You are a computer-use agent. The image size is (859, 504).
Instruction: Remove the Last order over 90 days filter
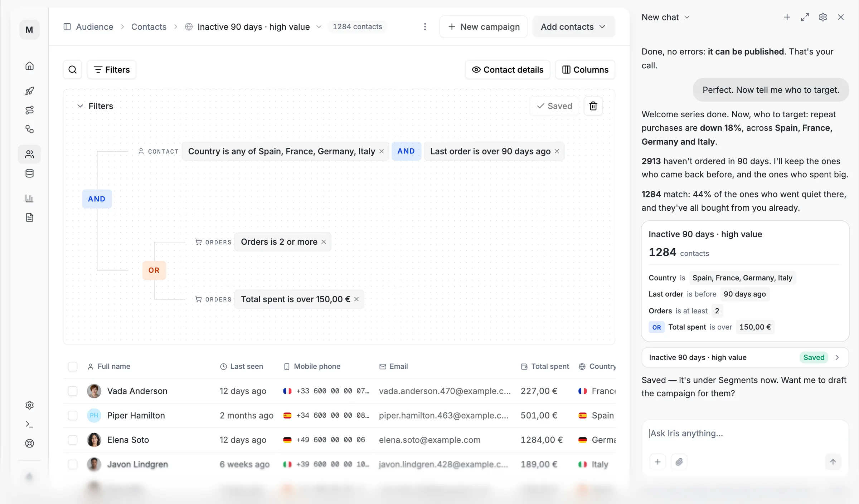(557, 151)
